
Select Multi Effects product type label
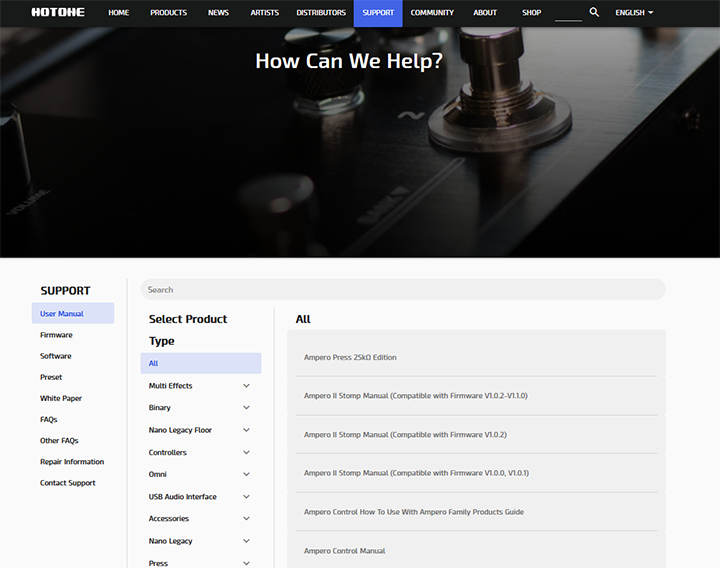[x=170, y=386]
